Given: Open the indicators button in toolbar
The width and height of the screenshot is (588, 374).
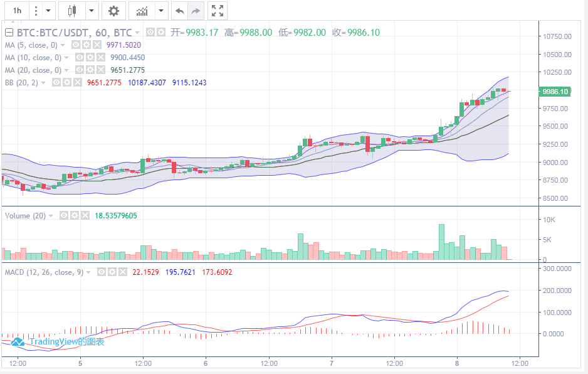Looking at the screenshot, I should (x=142, y=11).
